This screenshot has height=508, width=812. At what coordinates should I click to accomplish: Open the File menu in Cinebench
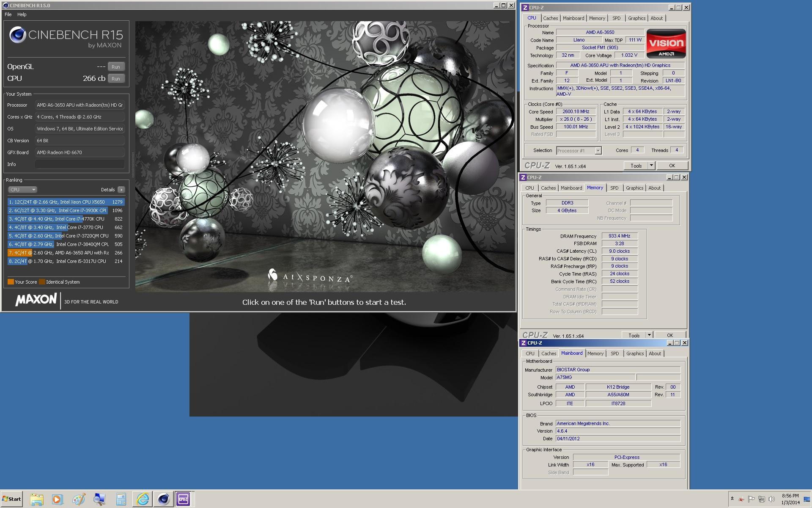tap(8, 14)
